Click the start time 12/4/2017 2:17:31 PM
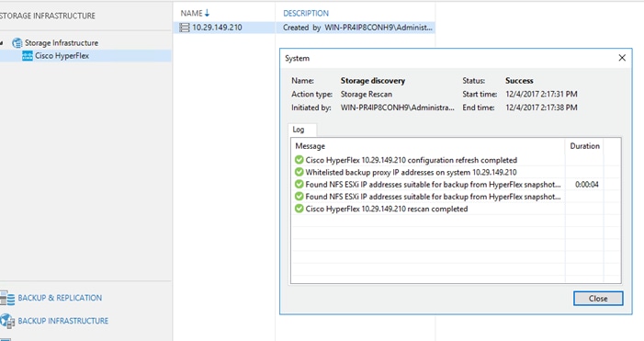The image size is (644, 341). coord(541,94)
